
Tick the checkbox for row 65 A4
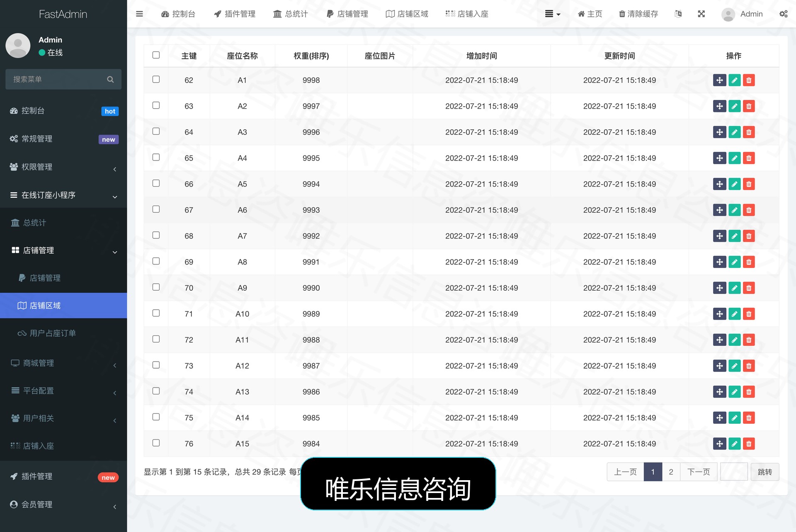[x=156, y=157]
